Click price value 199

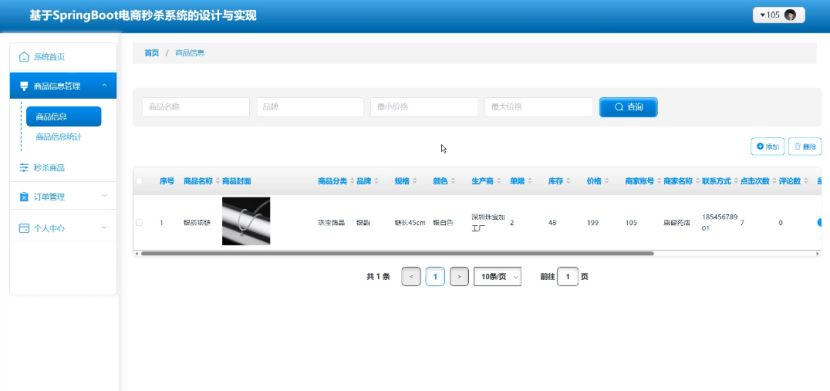point(592,223)
